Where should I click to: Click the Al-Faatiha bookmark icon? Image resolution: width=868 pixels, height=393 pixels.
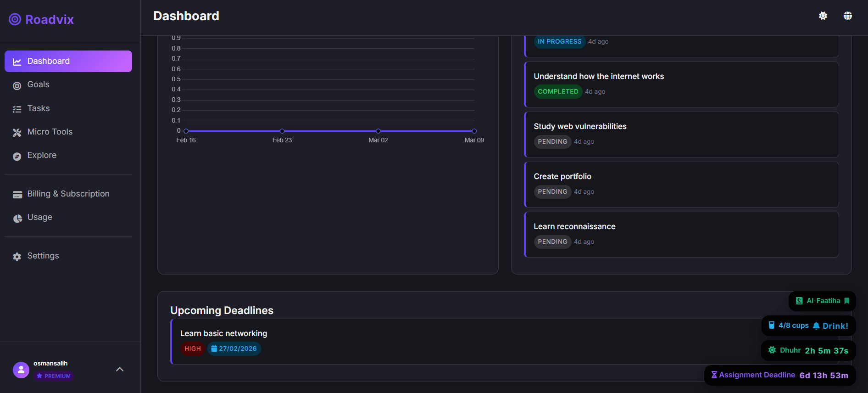(847, 301)
